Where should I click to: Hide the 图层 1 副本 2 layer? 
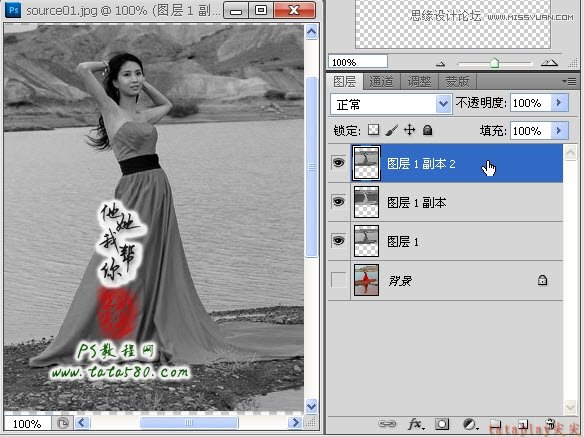(338, 163)
